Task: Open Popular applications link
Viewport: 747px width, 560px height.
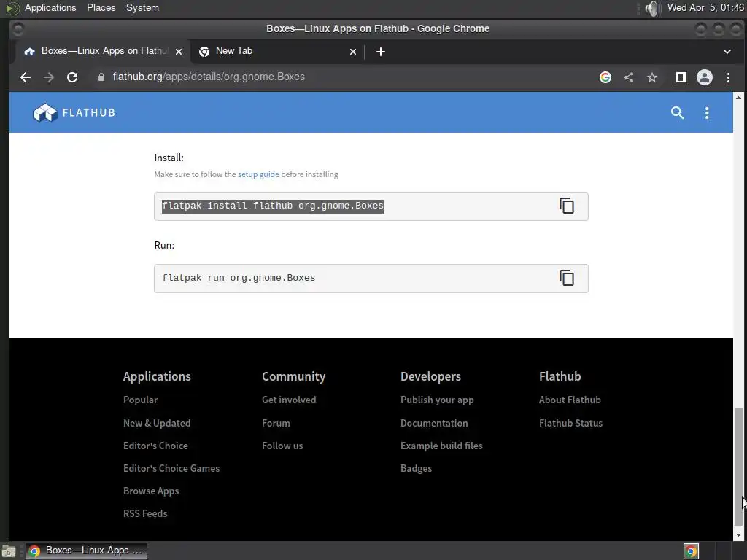Action: 140,400
